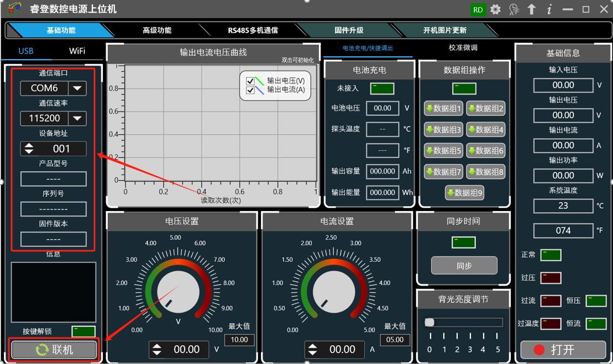This screenshot has width=613, height=364.
Task: Click the upward arrow icon in title bar
Action: pos(531,9)
